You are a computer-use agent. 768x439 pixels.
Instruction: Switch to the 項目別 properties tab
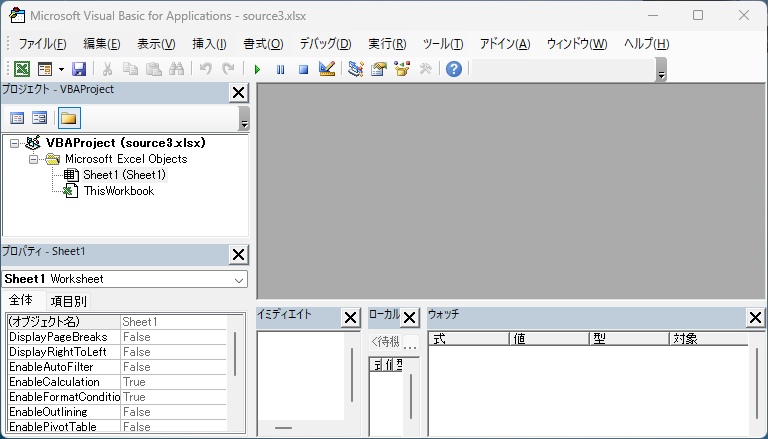tap(69, 300)
